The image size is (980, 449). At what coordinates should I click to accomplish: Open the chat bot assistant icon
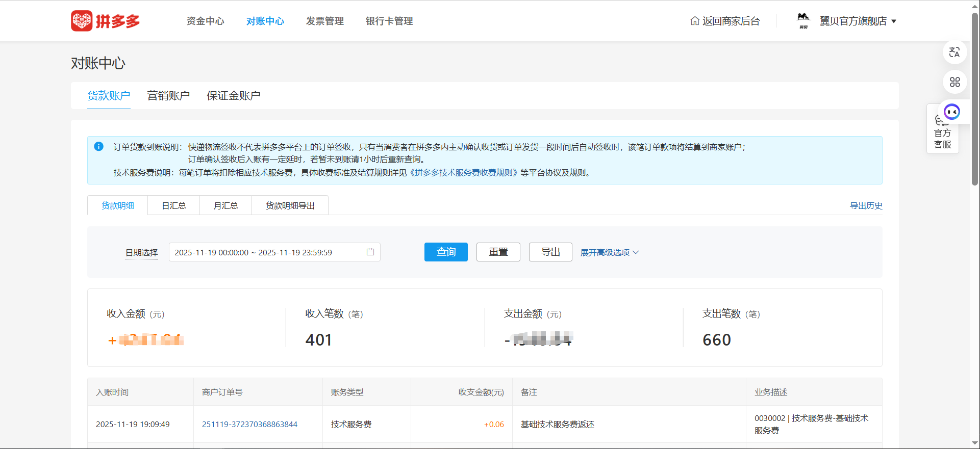951,112
